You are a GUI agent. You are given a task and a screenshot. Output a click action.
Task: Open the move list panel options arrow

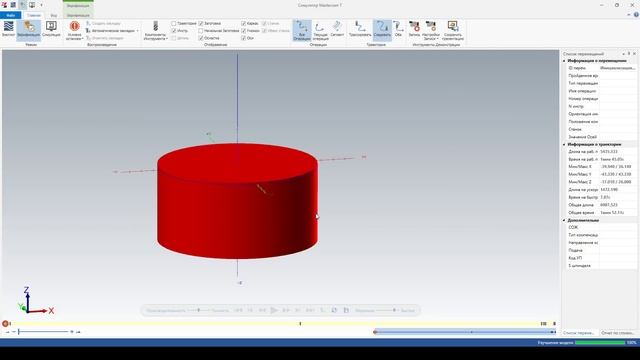click(623, 54)
